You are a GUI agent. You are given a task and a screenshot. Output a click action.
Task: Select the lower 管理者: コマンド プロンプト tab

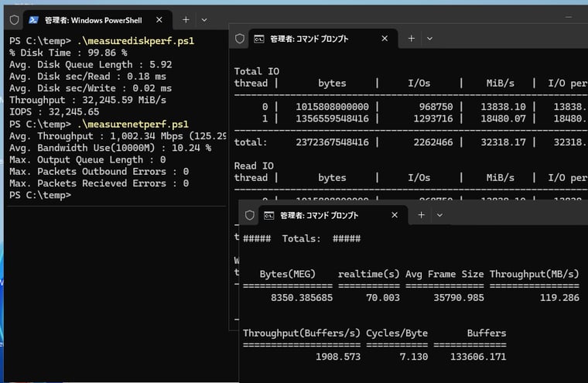click(333, 215)
